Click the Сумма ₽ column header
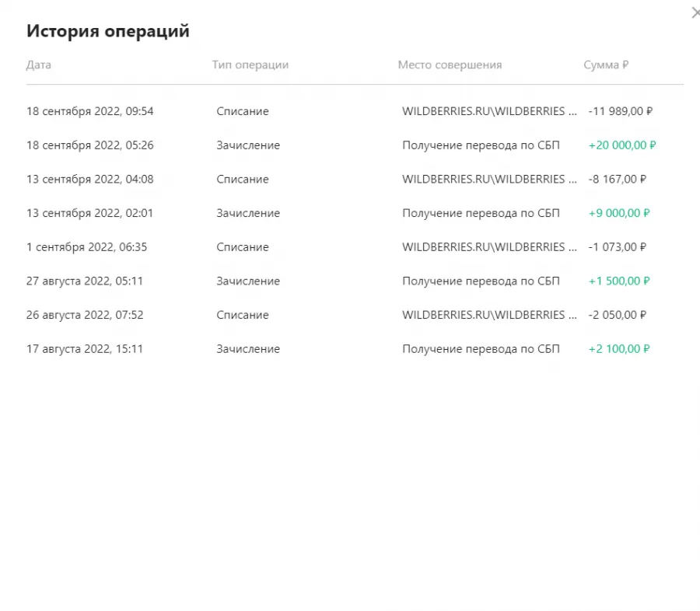The width and height of the screenshot is (700, 611). click(x=606, y=65)
